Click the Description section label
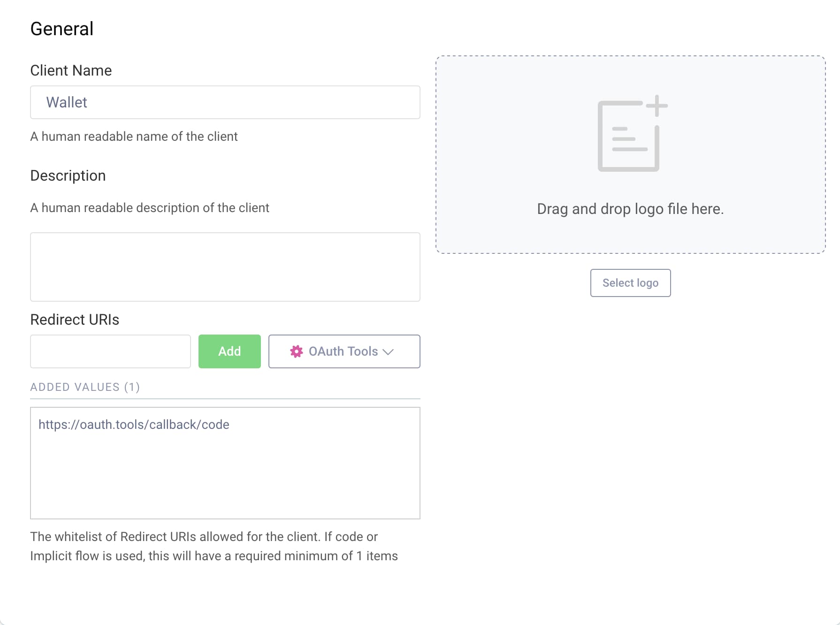Viewport: 840px width, 625px height. tap(68, 176)
